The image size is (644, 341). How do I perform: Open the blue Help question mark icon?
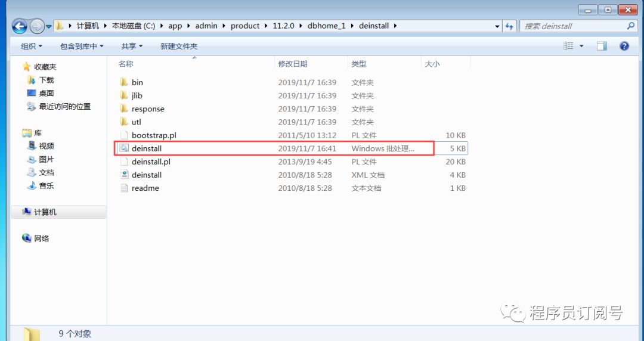(x=624, y=46)
